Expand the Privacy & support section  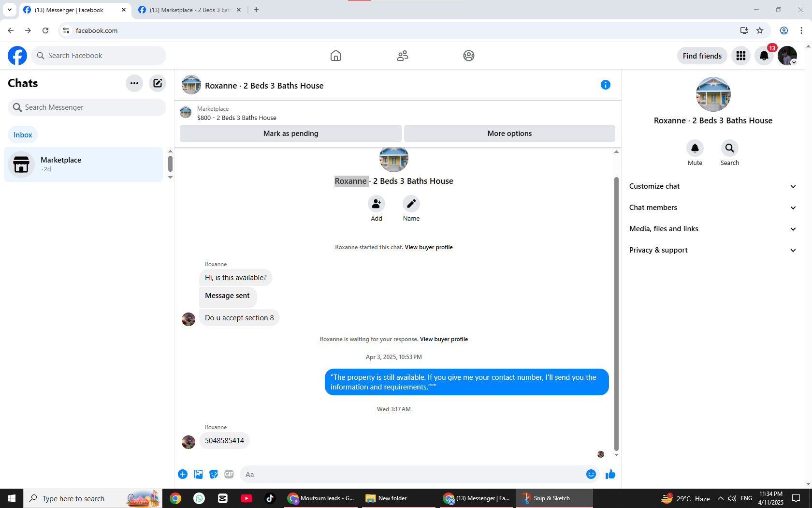pyautogui.click(x=713, y=250)
